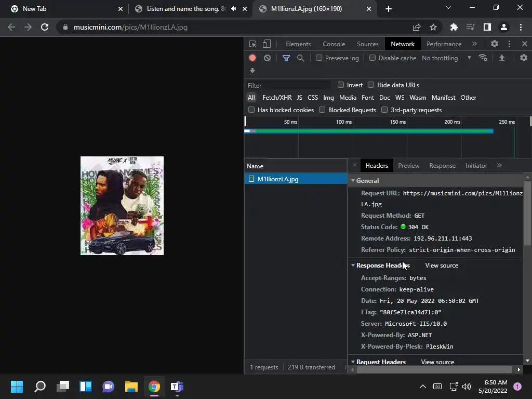View source of Request Headers
The image size is (532, 399).
[x=437, y=362]
